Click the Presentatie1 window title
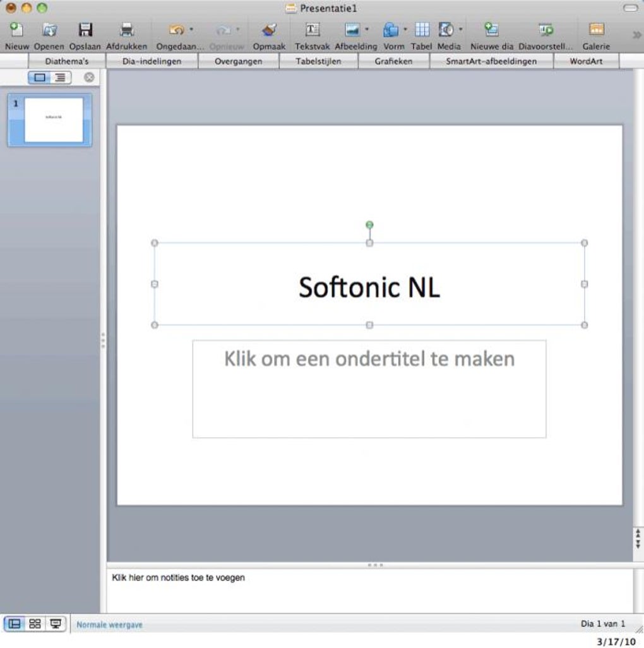This screenshot has width=644, height=648. click(328, 8)
